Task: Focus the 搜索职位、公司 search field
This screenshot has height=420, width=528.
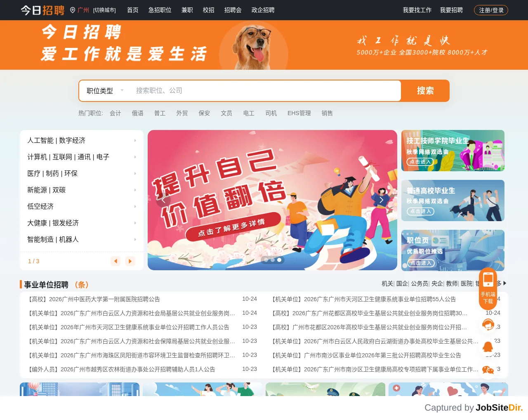Action: point(266,91)
